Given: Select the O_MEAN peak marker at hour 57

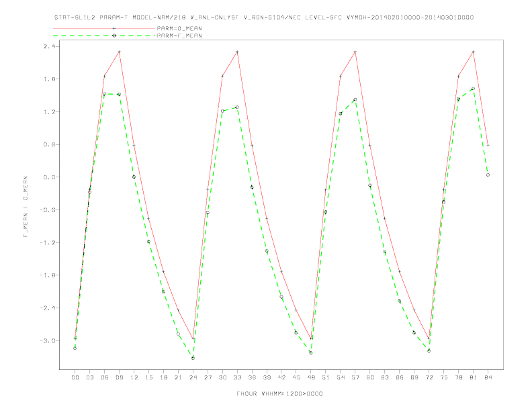Looking at the screenshot, I should pyautogui.click(x=355, y=52).
